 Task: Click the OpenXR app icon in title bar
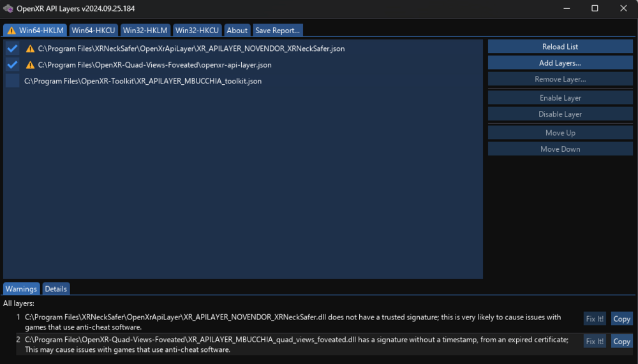(8, 8)
